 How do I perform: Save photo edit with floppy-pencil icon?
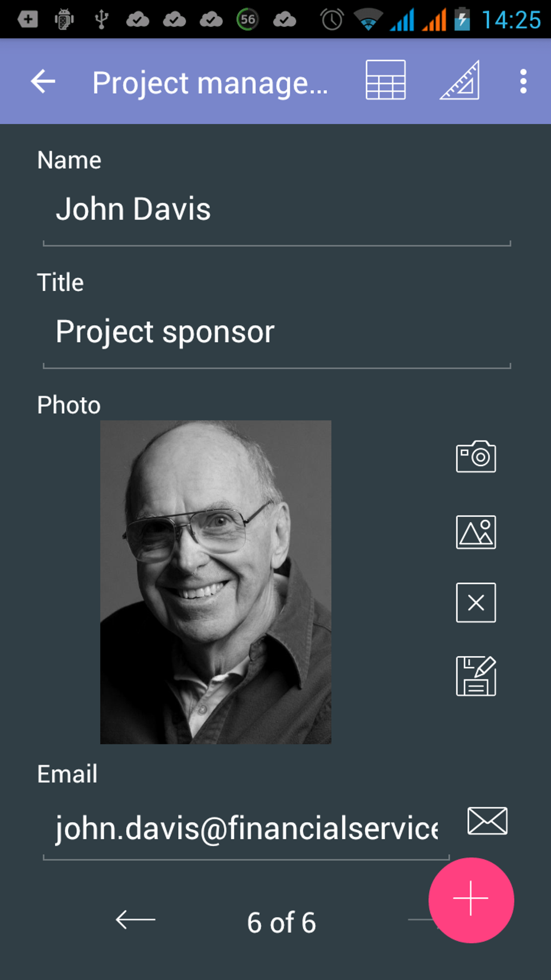(x=476, y=676)
